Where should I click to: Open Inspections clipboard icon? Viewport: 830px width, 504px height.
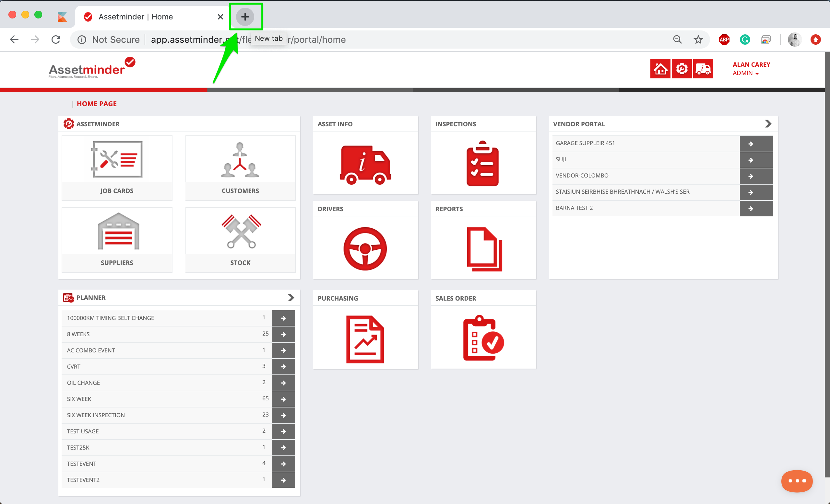pyautogui.click(x=483, y=164)
